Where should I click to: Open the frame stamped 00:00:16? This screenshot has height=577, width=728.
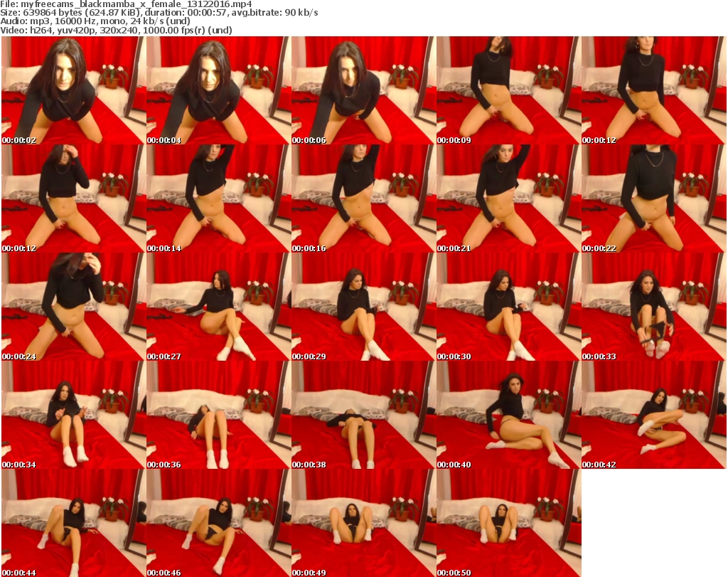coord(363,198)
